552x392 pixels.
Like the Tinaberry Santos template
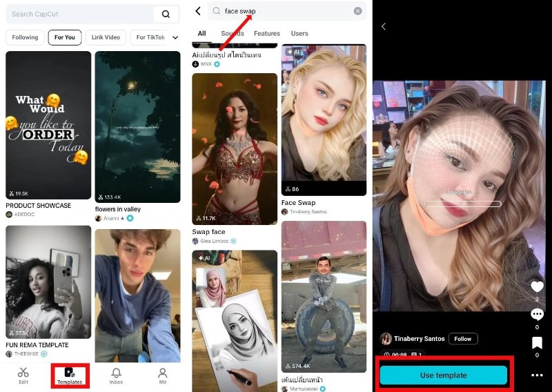[x=537, y=287]
